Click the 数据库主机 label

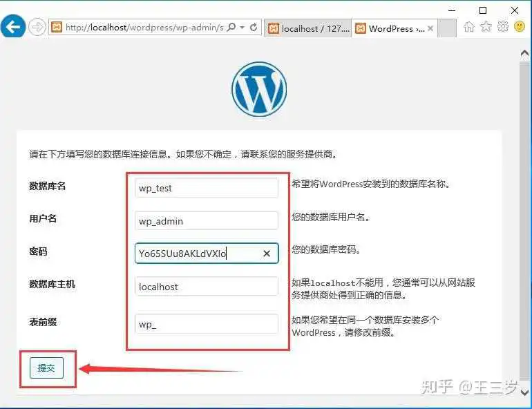52,284
